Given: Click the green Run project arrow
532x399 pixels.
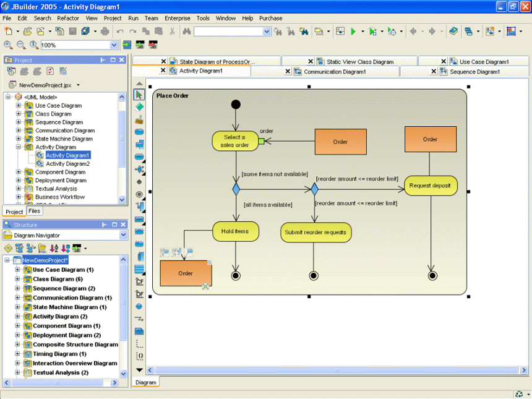Looking at the screenshot, I should point(353,32).
